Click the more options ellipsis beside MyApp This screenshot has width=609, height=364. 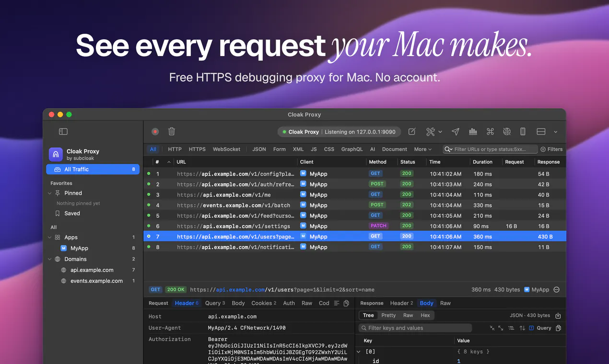[557, 290]
